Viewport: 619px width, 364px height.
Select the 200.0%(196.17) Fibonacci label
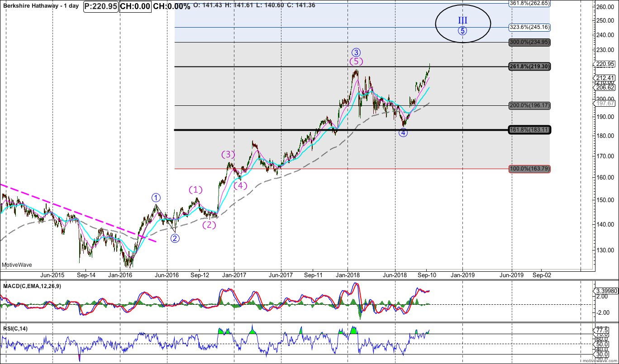(529, 105)
